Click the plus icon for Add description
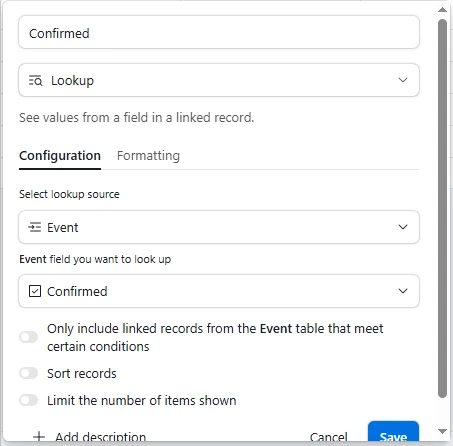Screen dimensions: 453x446 [39, 436]
